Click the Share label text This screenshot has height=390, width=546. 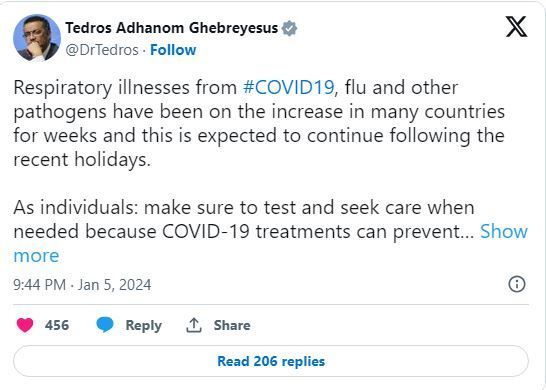(232, 325)
